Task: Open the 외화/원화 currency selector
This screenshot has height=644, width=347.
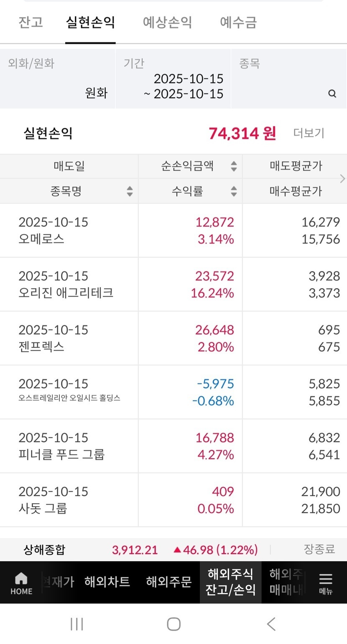Action: point(58,79)
